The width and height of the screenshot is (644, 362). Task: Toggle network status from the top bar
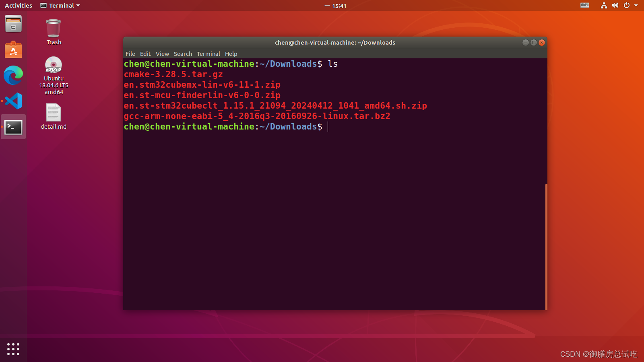point(604,6)
